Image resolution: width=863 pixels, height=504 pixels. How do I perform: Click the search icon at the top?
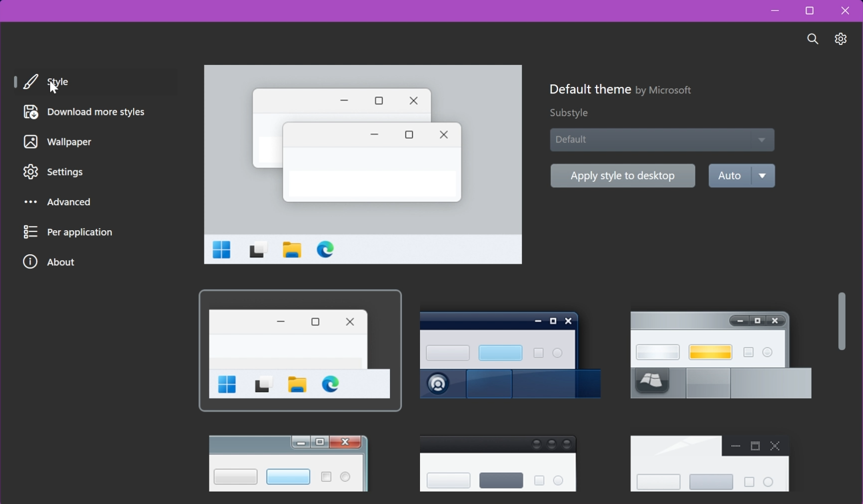point(812,39)
